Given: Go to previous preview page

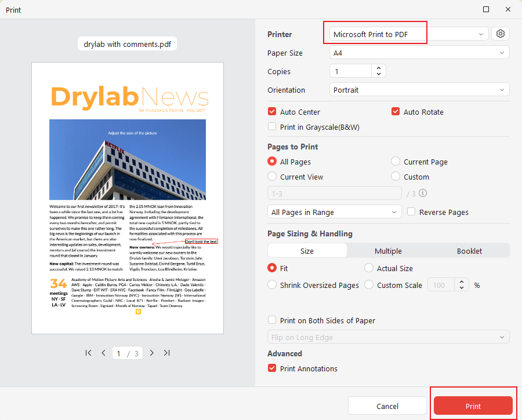Looking at the screenshot, I should click(x=103, y=353).
